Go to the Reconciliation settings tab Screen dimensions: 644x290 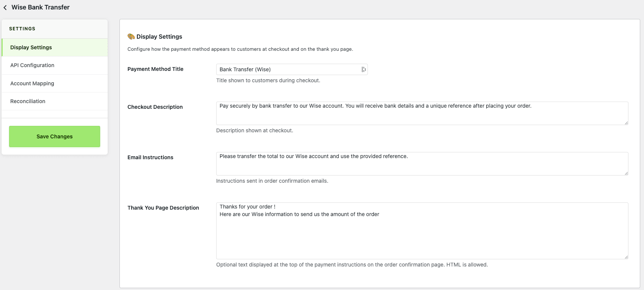(28, 101)
